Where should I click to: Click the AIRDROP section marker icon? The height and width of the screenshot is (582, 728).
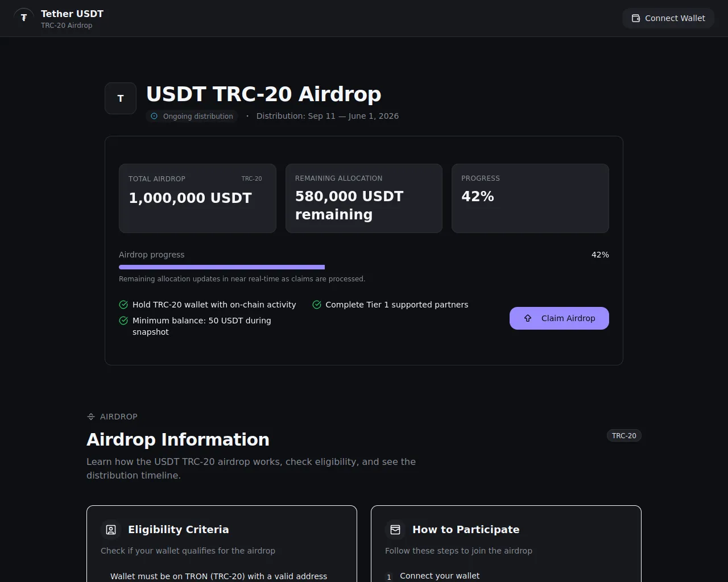pyautogui.click(x=91, y=417)
